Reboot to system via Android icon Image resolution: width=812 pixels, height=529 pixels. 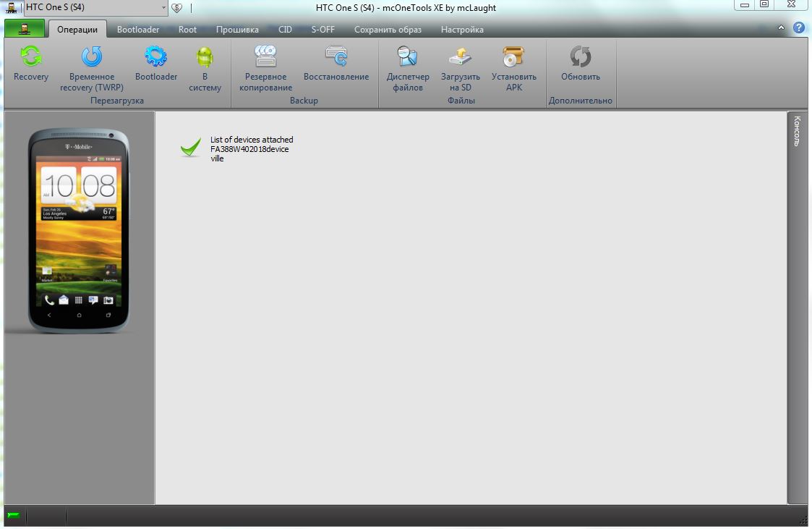[205, 69]
